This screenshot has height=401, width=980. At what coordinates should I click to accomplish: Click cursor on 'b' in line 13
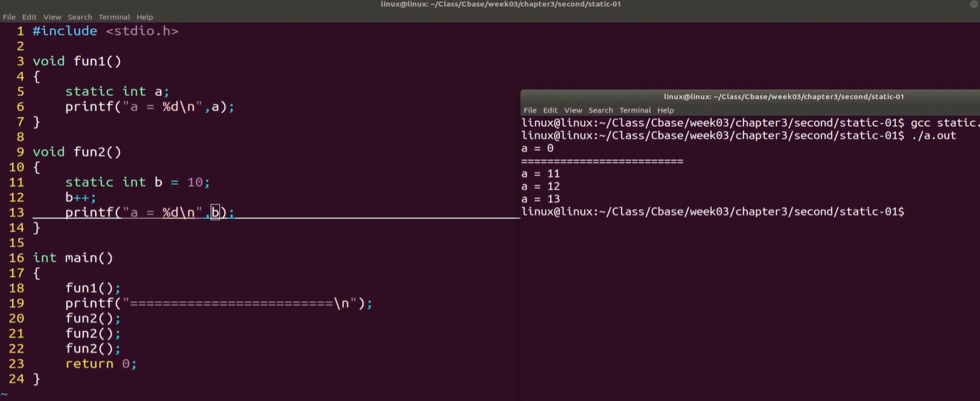click(x=215, y=213)
